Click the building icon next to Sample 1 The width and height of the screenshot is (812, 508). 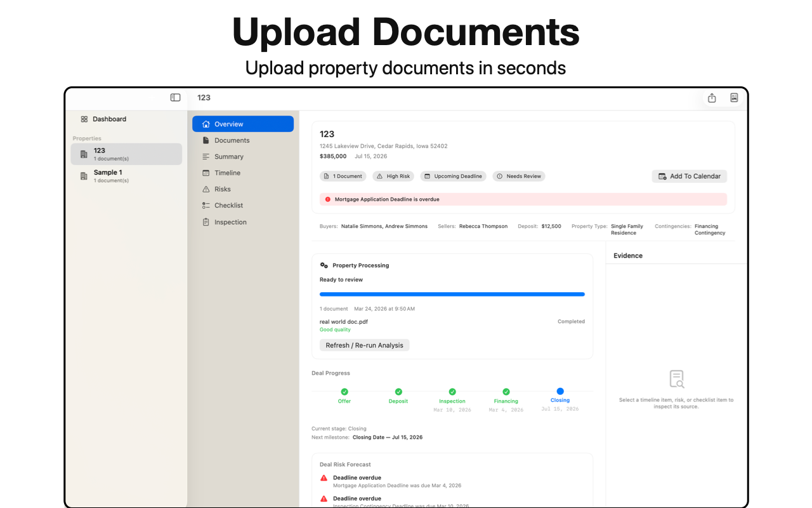pyautogui.click(x=84, y=176)
